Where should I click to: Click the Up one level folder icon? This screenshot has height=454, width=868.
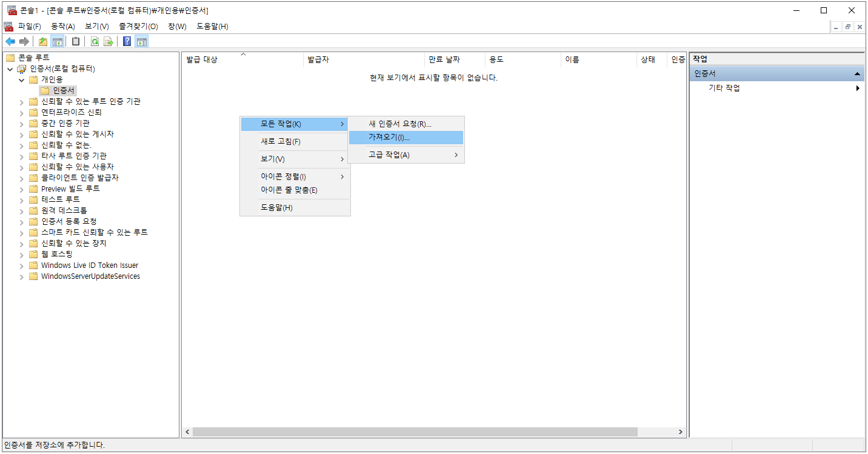pos(42,41)
